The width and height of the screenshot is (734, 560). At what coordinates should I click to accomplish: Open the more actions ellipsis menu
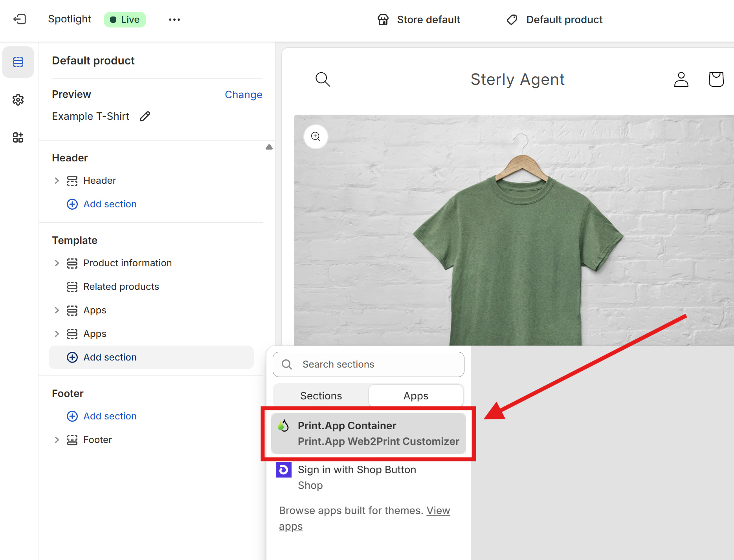pyautogui.click(x=174, y=19)
